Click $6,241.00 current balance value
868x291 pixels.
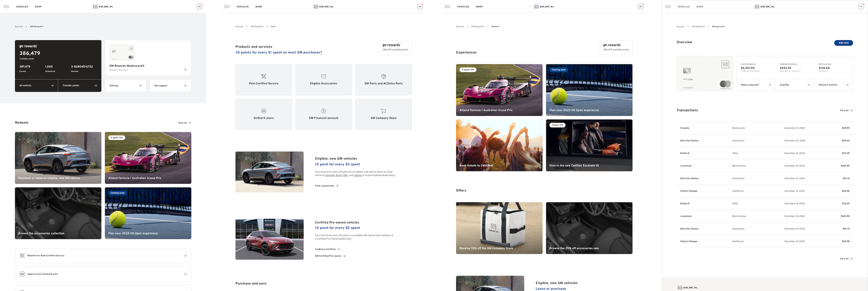tap(748, 68)
